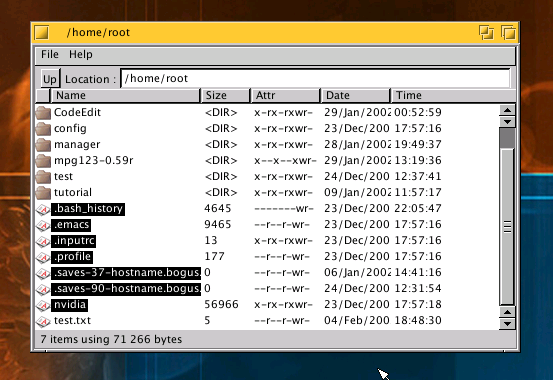
Task: Sort by the Time column header
Action: (x=453, y=95)
